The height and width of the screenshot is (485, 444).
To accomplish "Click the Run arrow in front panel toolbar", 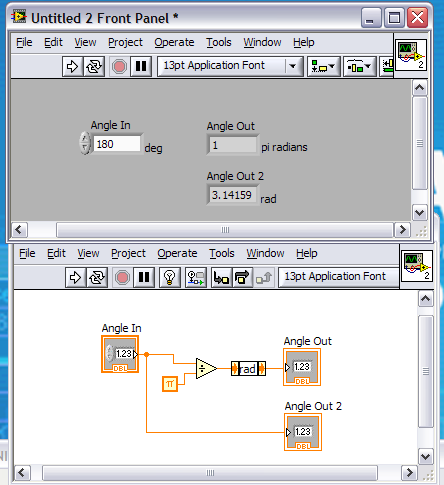I will (72, 66).
